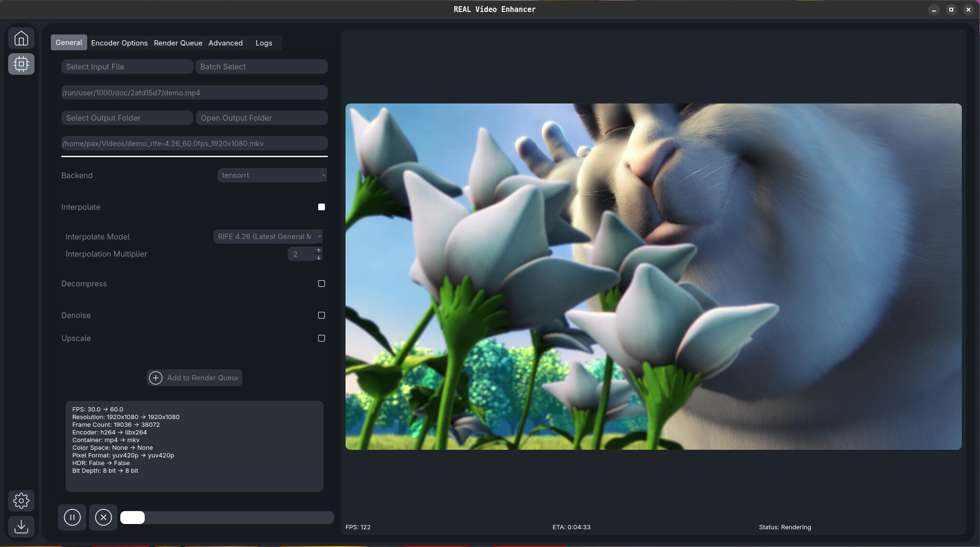This screenshot has width=980, height=547.
Task: Click the output path field showing demo_rife mkv
Action: 194,143
